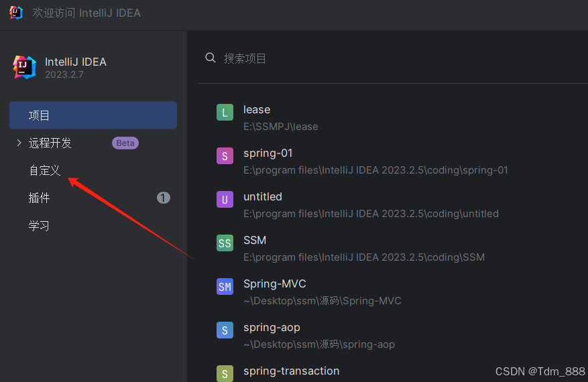
Task: Click the plugin update count badge
Action: point(163,198)
